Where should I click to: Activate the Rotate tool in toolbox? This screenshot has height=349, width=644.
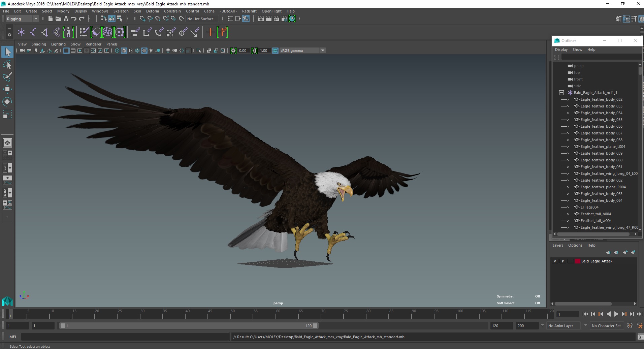click(7, 101)
